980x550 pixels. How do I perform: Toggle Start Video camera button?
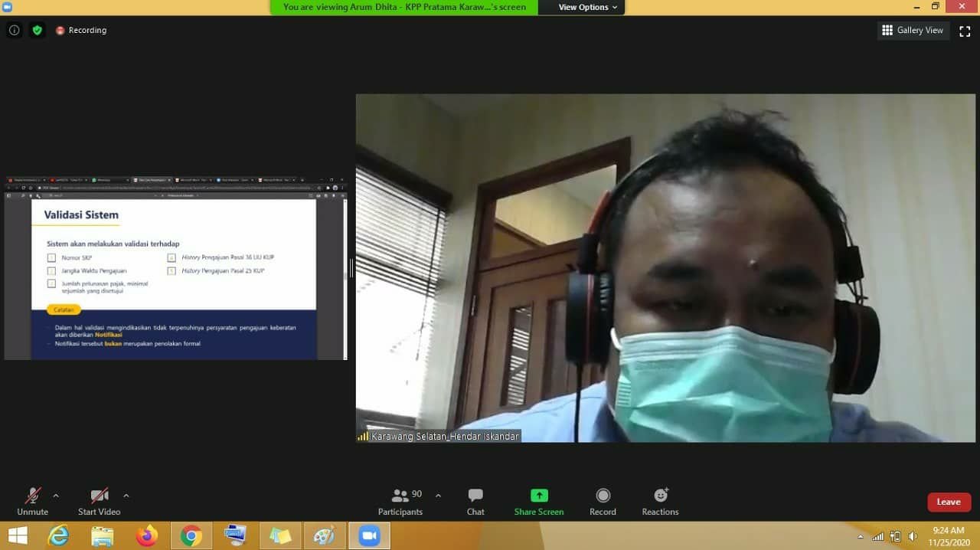99,496
